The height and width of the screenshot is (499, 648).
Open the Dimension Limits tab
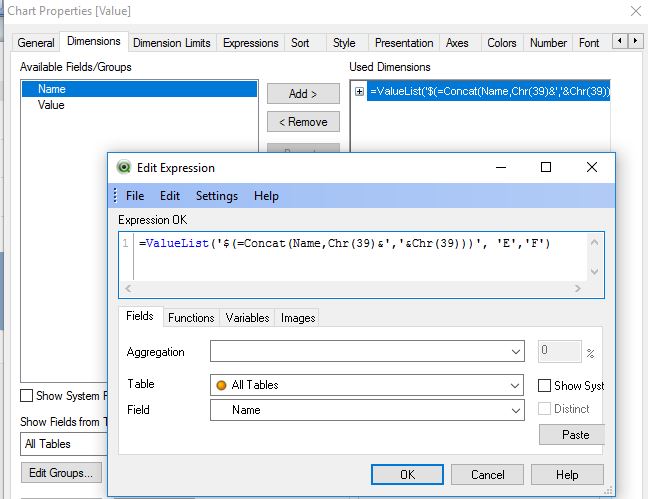[x=172, y=43]
